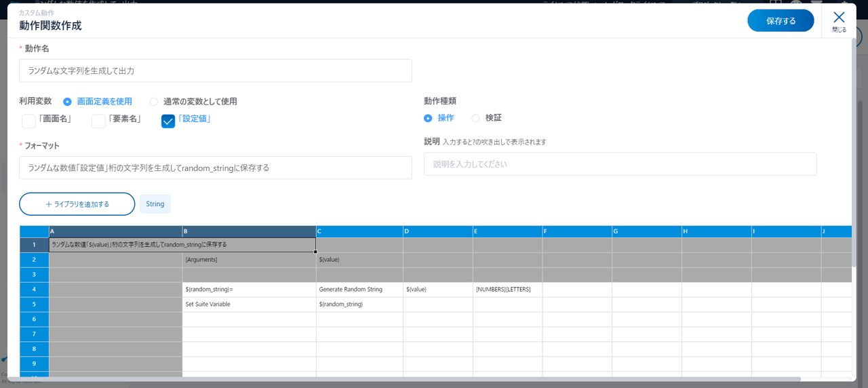Uncheck the 「設定値」 checkbox
Screen dimensions: 868x388
tap(168, 121)
